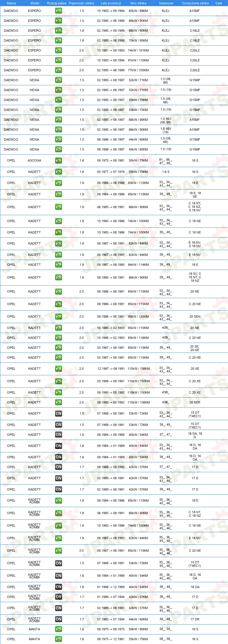
Task: Click petrol icon in Kadett 20 SER row
Action: [x=58, y=402]
